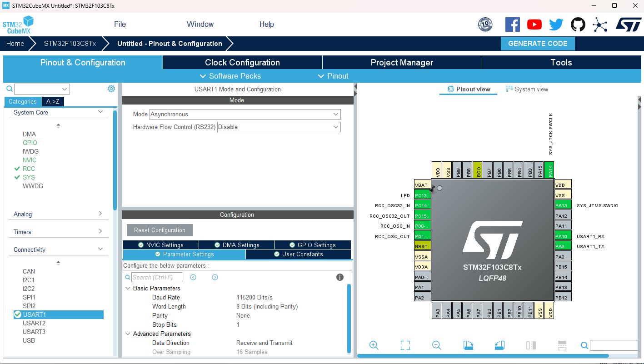Zoom in on the pinout view

coord(374,345)
